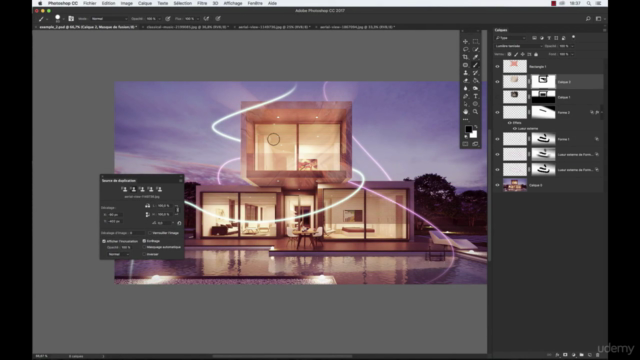The width and height of the screenshot is (640, 360).
Task: Switch to classical-music jpg document tab
Action: [x=187, y=27]
